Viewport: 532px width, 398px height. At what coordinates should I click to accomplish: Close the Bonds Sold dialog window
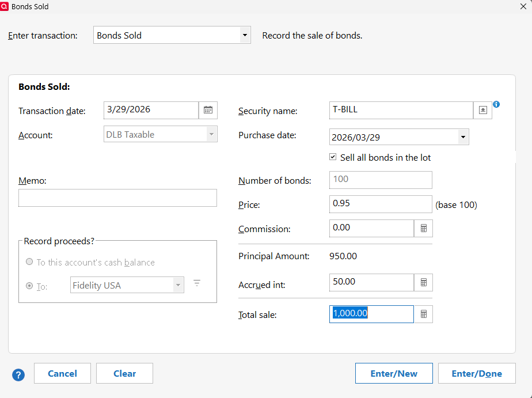(x=523, y=6)
